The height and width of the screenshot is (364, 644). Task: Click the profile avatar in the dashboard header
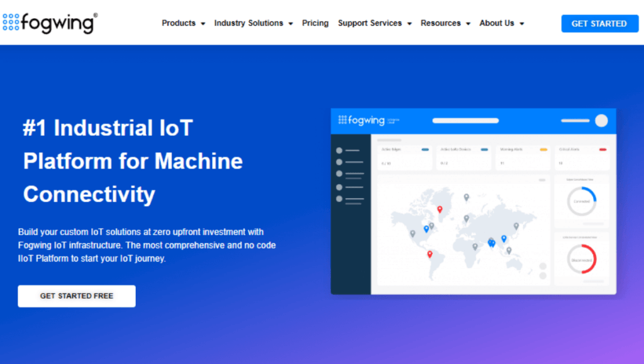(x=601, y=121)
